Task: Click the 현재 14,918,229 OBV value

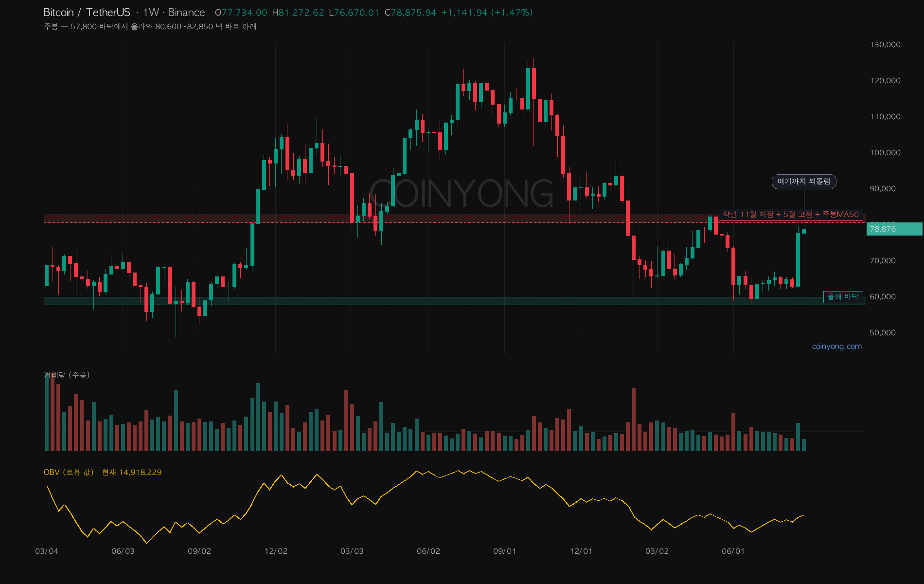Action: pyautogui.click(x=132, y=473)
